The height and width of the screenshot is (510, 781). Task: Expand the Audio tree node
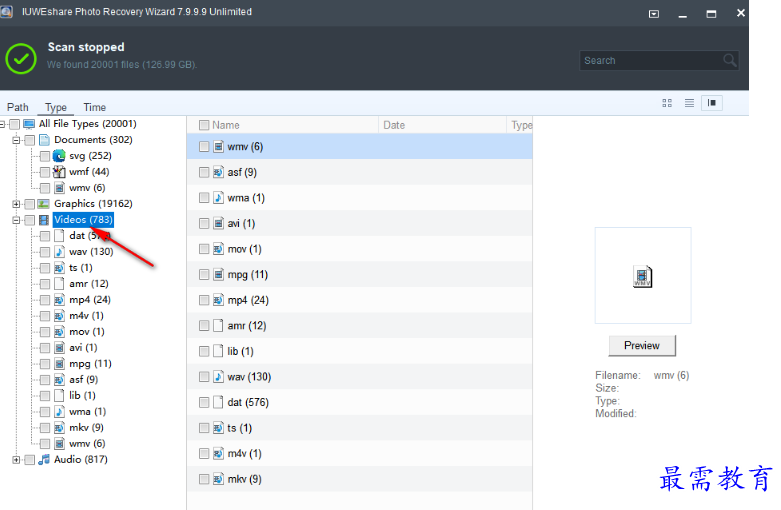[x=16, y=459]
